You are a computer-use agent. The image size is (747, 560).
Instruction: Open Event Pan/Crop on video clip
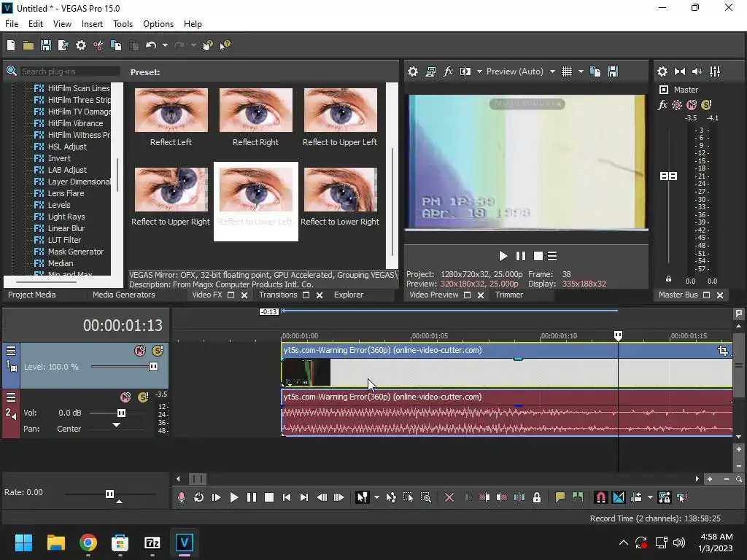point(723,351)
